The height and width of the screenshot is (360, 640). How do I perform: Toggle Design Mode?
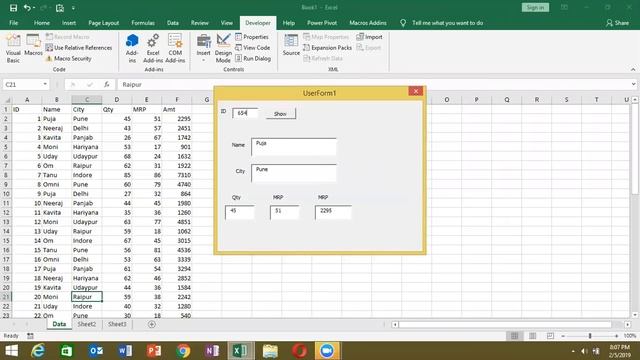click(223, 49)
